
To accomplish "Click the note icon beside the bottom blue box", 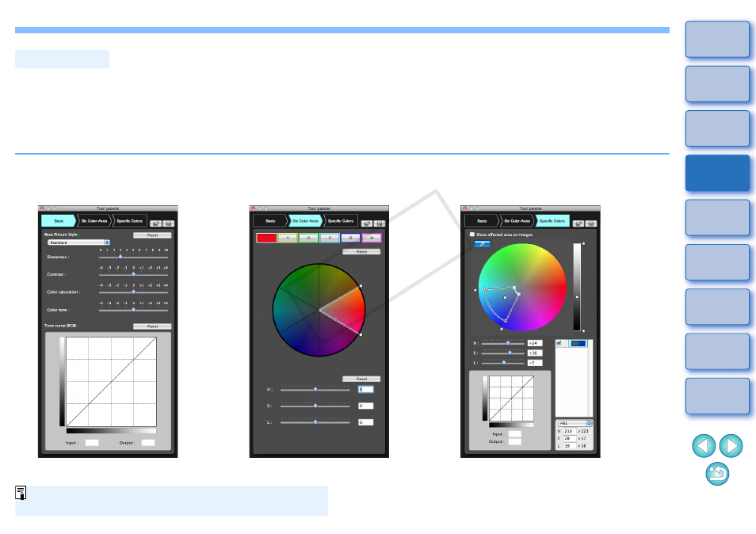I will coord(21,493).
